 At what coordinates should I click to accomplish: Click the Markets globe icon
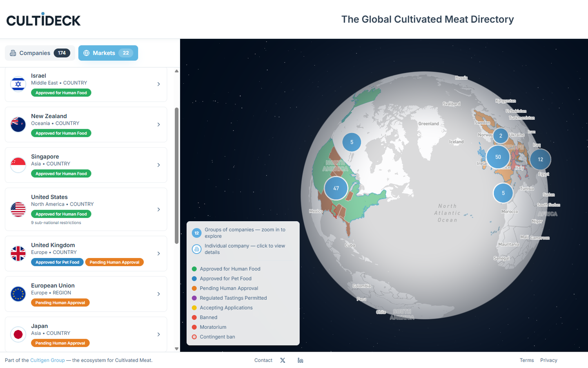click(87, 53)
